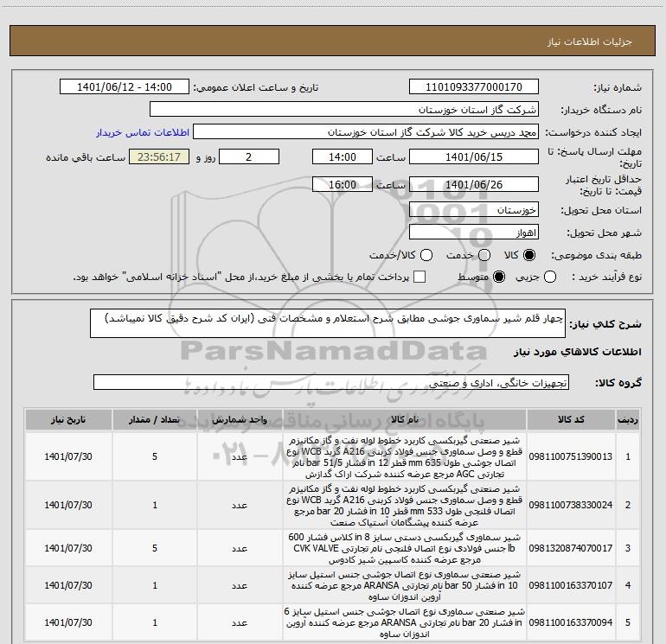Click the کد کالا column header
The width and height of the screenshot is (666, 644).
tap(571, 420)
